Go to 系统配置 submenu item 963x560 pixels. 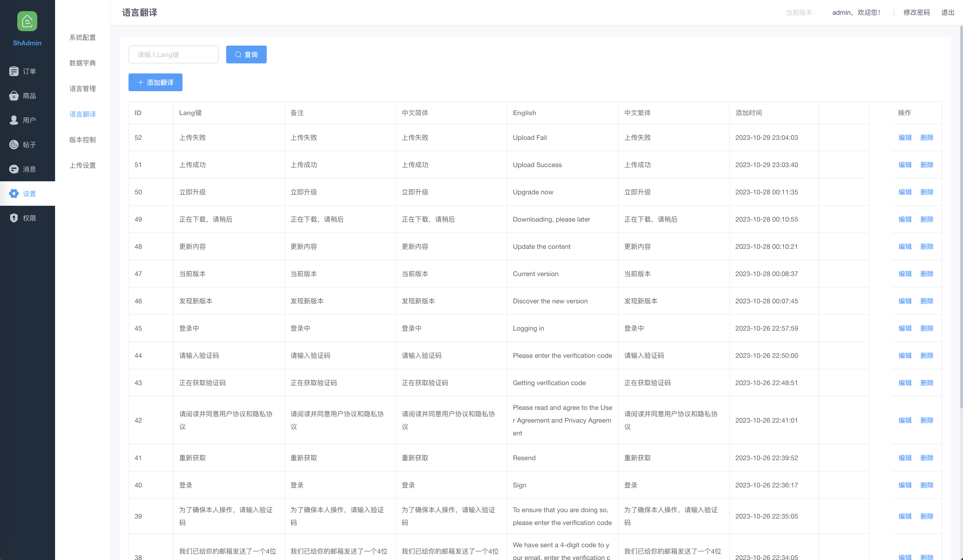[x=83, y=38]
